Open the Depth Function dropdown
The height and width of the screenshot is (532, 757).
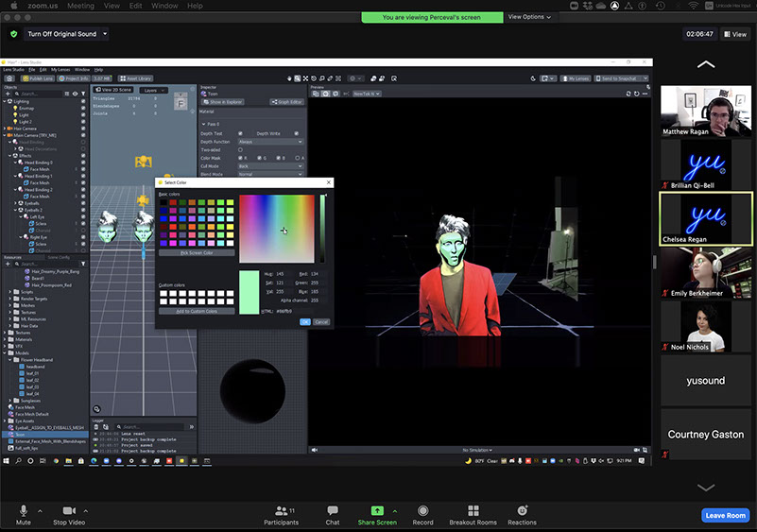click(270, 142)
